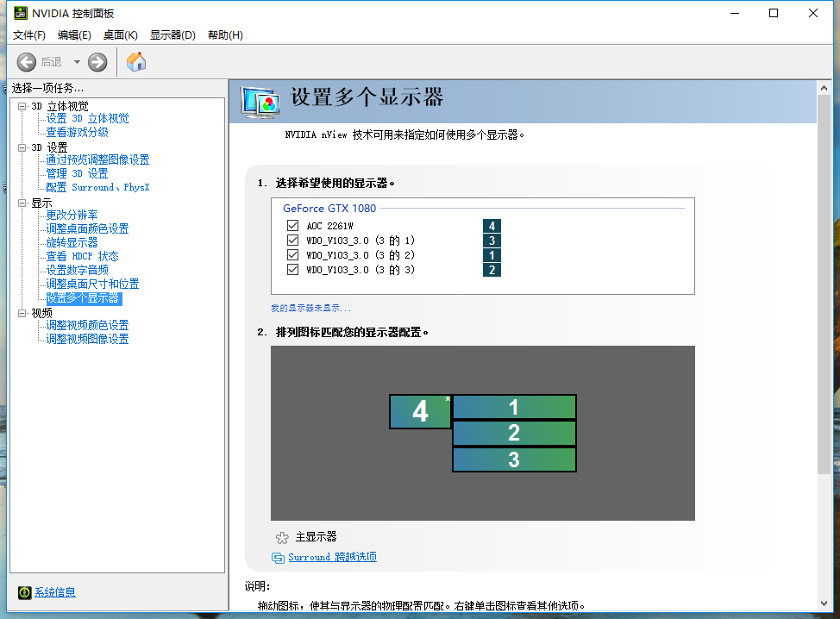The height and width of the screenshot is (619, 840).
Task: Open 调整视频颜色设置 task
Action: pyautogui.click(x=87, y=326)
